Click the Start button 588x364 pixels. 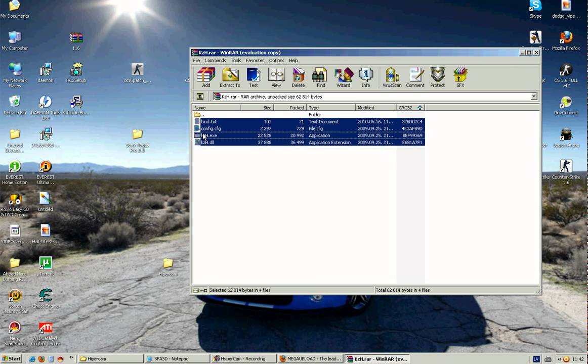tap(11, 359)
